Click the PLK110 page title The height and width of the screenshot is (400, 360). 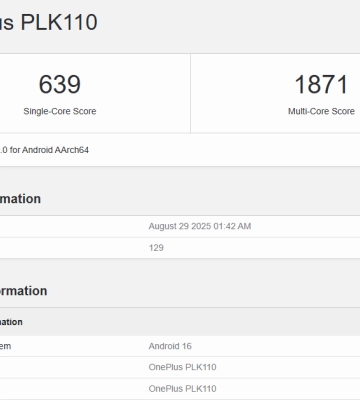pos(49,22)
